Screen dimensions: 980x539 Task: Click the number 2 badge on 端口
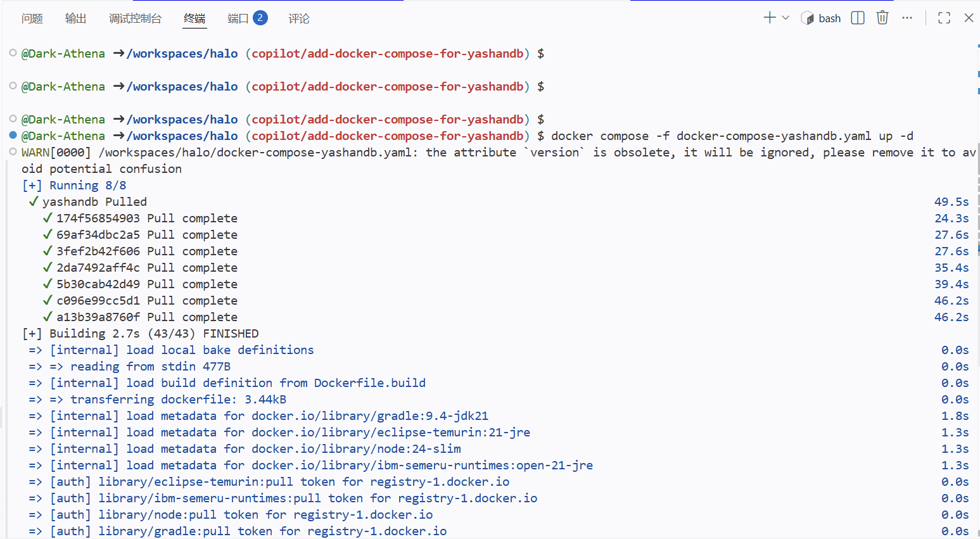(x=260, y=18)
